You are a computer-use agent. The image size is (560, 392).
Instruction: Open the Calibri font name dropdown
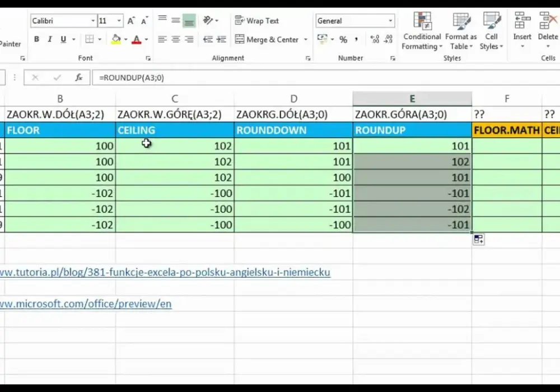93,21
